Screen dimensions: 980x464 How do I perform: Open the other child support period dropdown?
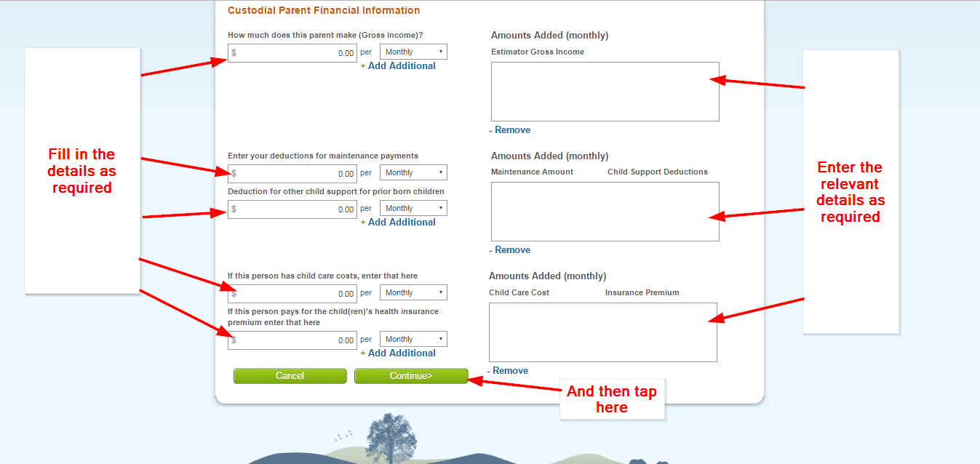pos(413,208)
